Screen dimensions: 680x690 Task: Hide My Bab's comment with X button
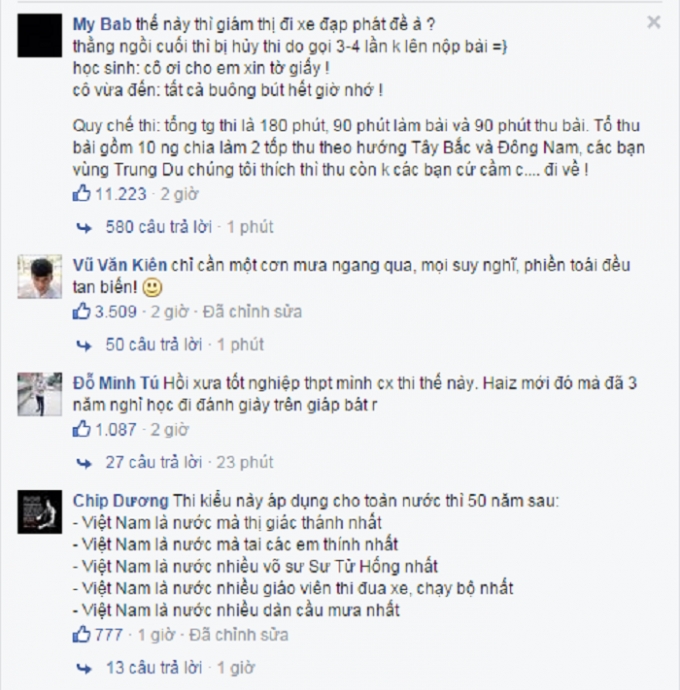[x=654, y=22]
